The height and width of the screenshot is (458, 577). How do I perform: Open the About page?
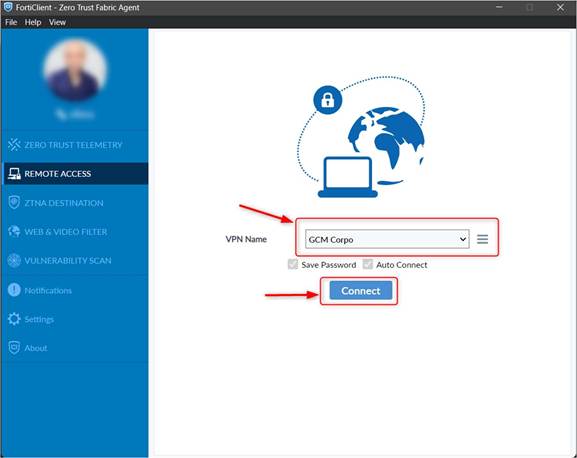[75, 348]
